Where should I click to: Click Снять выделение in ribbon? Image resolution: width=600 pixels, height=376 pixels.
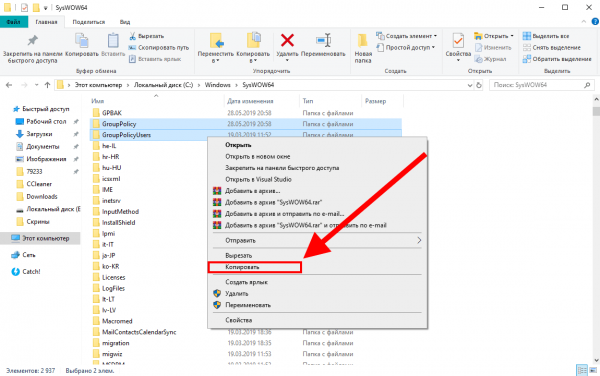[552, 47]
